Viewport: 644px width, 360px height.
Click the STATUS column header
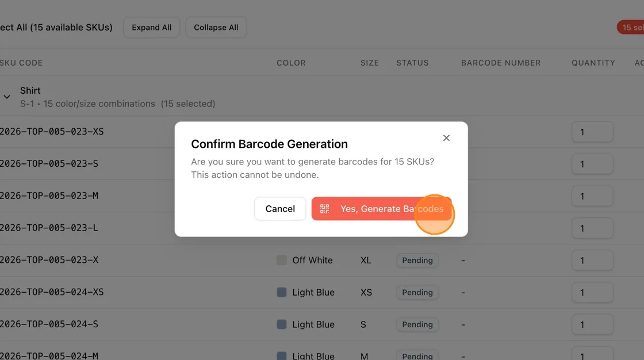[x=412, y=63]
